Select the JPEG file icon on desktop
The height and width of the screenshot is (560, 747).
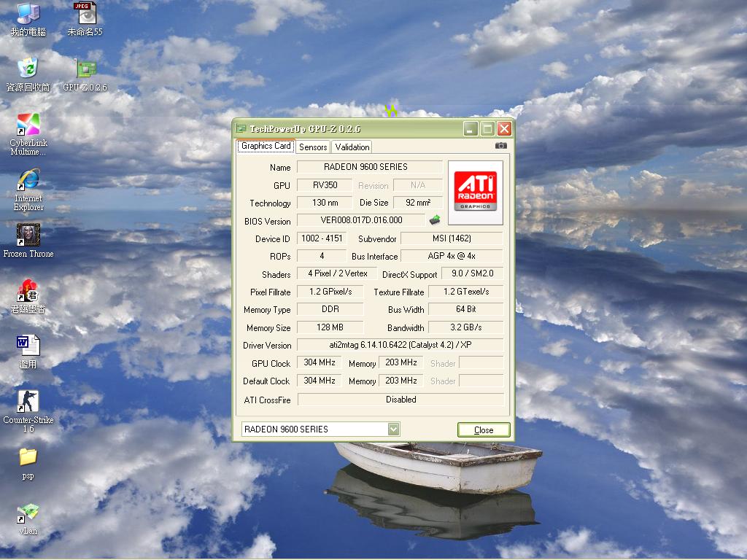[x=85, y=14]
